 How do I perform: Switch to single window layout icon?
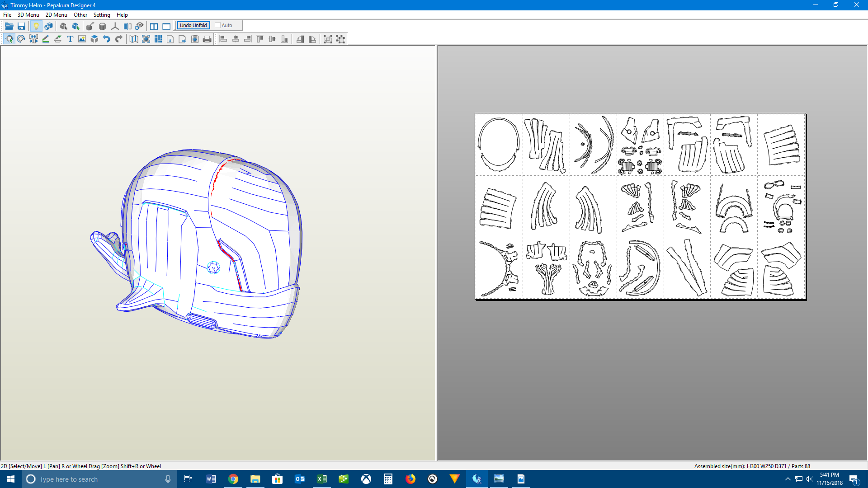click(166, 26)
